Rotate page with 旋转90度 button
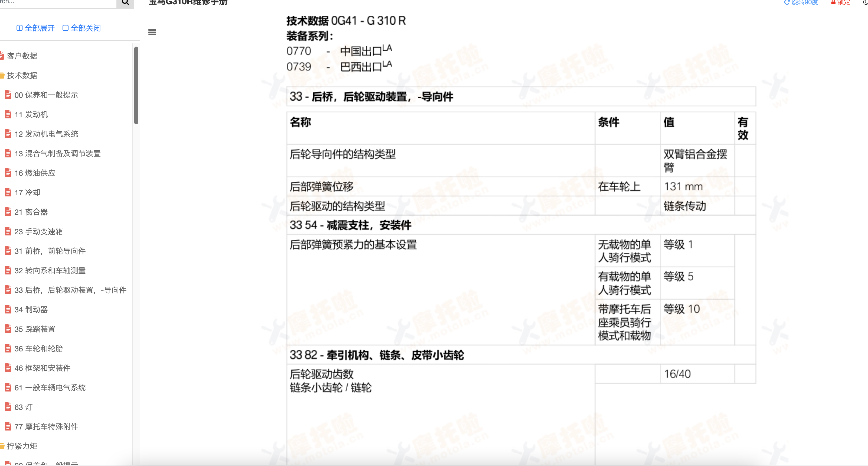Image resolution: width=868 pixels, height=466 pixels. 801,3
